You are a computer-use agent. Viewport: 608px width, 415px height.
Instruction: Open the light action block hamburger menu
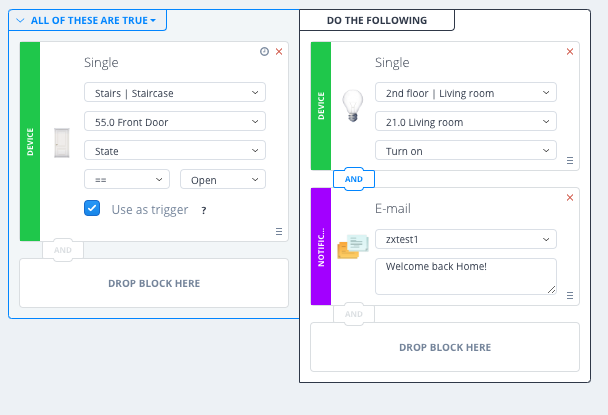coord(570,160)
